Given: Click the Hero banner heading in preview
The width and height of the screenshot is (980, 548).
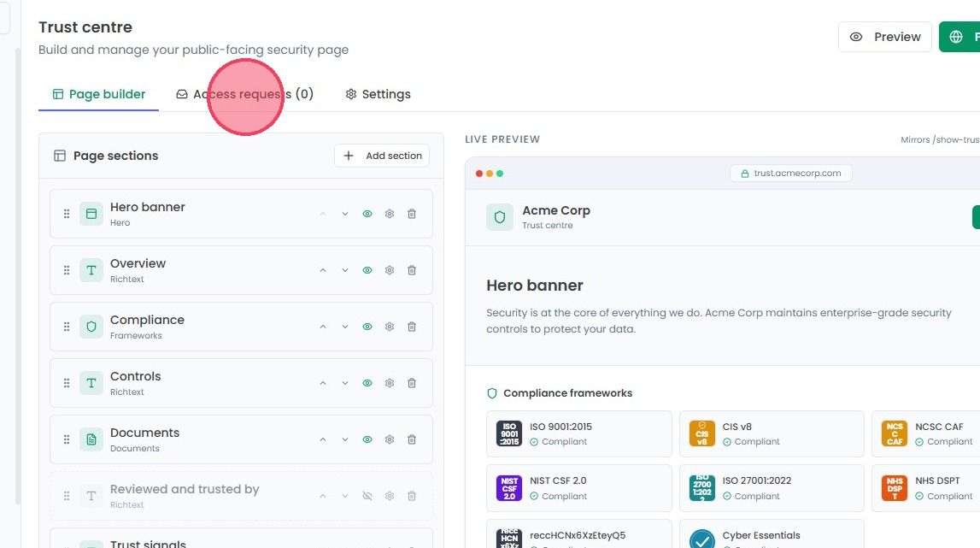Looking at the screenshot, I should [534, 286].
